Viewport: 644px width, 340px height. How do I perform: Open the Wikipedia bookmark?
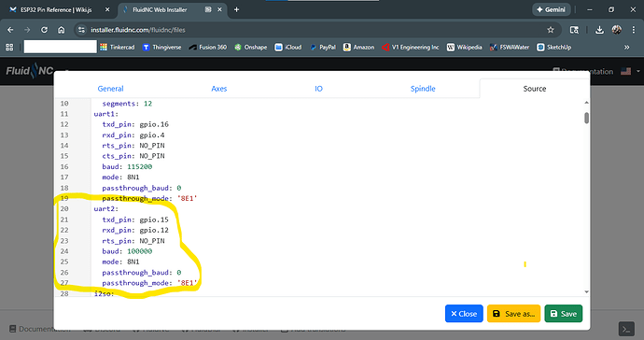(x=465, y=48)
